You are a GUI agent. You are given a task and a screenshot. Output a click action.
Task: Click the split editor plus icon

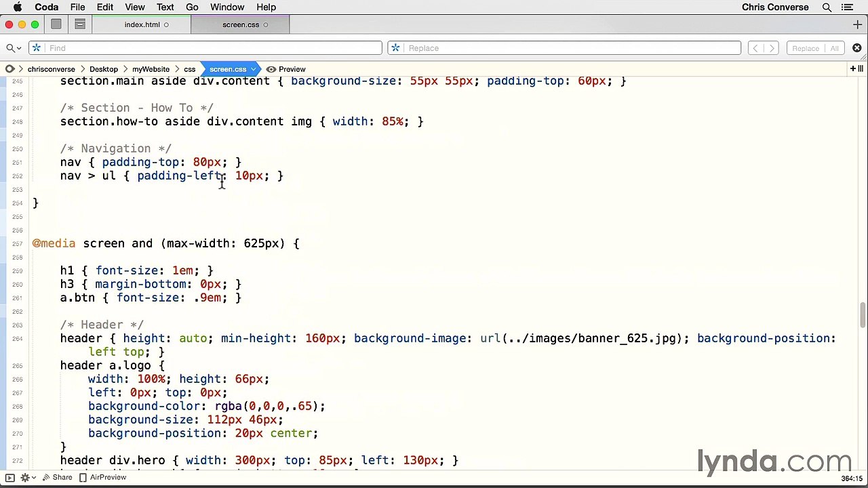click(856, 69)
